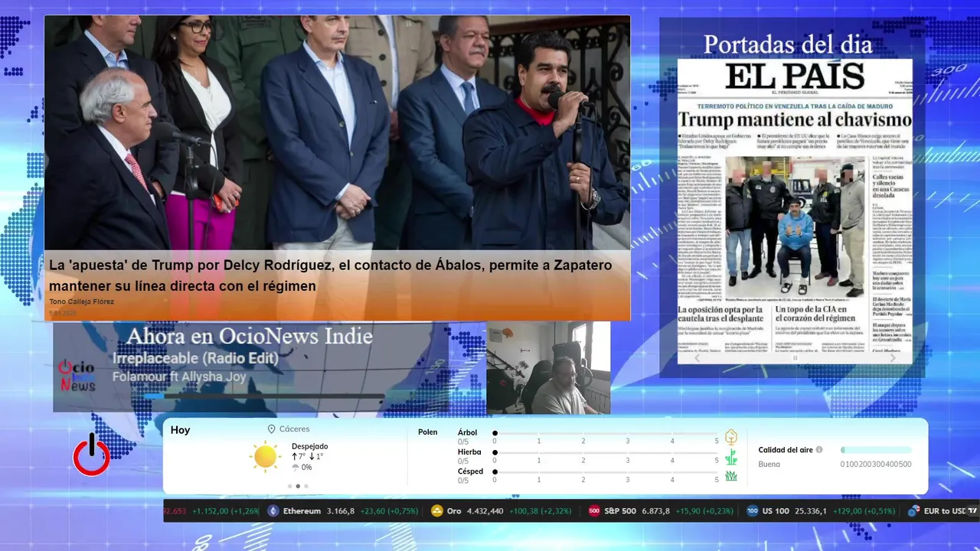The image size is (980, 551).
Task: Click the red power button icon
Action: (91, 455)
